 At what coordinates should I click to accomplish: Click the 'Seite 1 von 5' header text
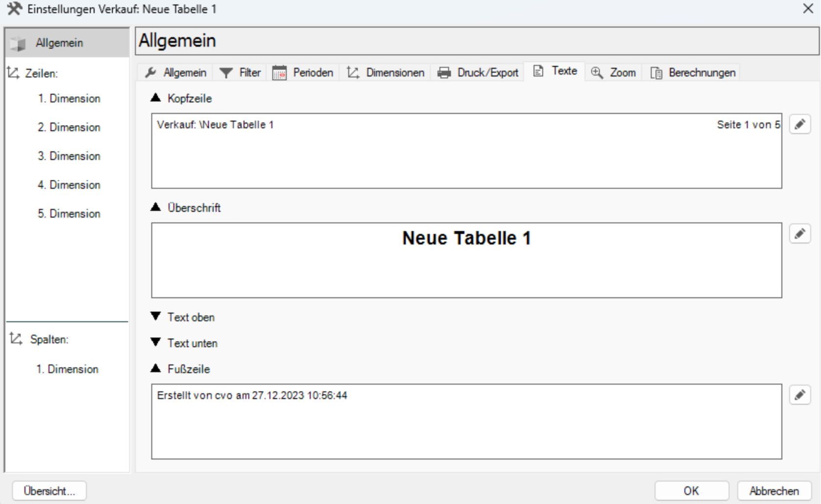click(748, 125)
